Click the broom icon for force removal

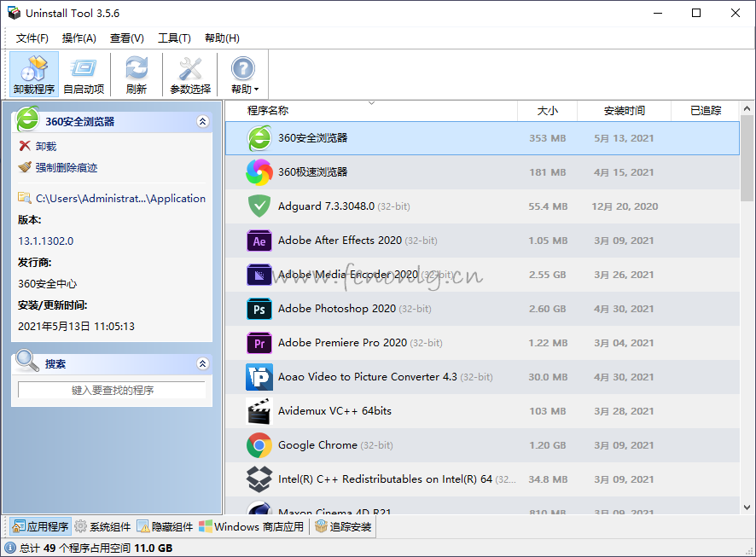point(25,166)
